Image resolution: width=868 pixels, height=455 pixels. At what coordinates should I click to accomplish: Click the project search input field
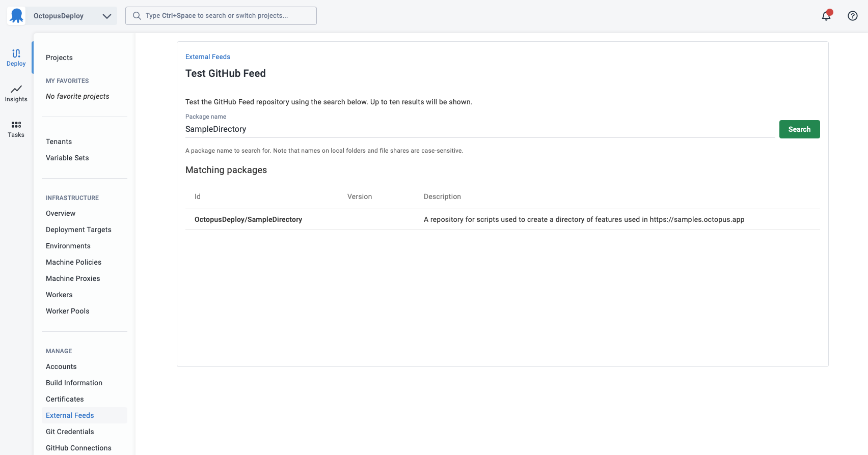(221, 16)
